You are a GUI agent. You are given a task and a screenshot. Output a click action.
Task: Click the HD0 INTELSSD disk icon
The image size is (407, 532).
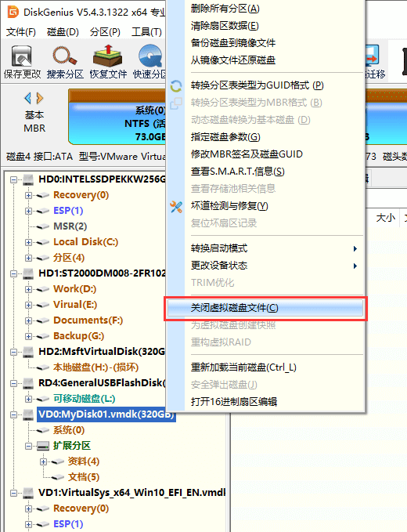pos(28,179)
